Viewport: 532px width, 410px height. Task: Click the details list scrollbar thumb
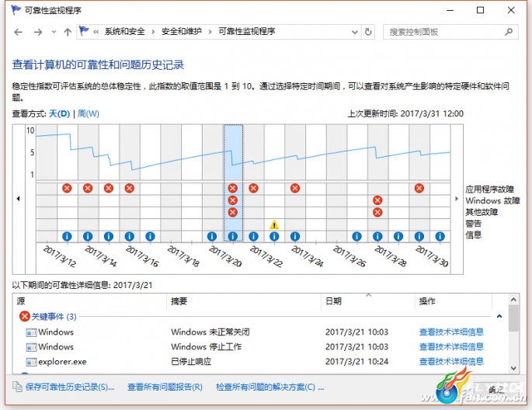coord(513,318)
